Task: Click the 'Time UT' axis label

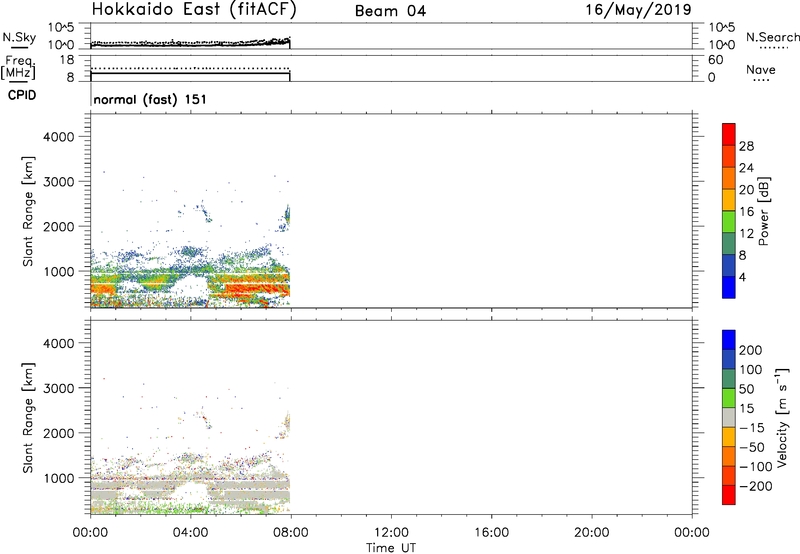Action: [x=391, y=548]
